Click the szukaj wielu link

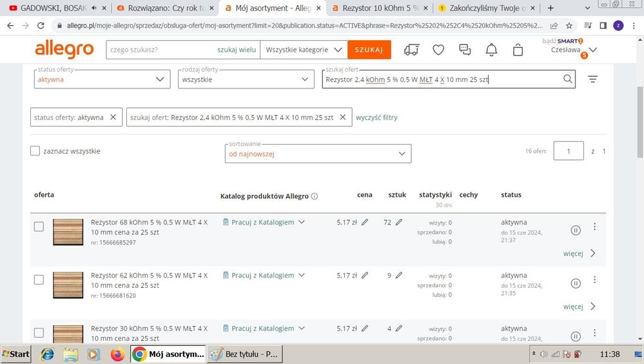click(237, 50)
